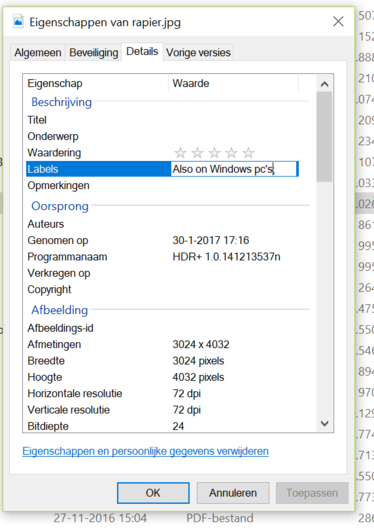This screenshot has height=530, width=374.
Task: Set rating to first star
Action: (180, 153)
